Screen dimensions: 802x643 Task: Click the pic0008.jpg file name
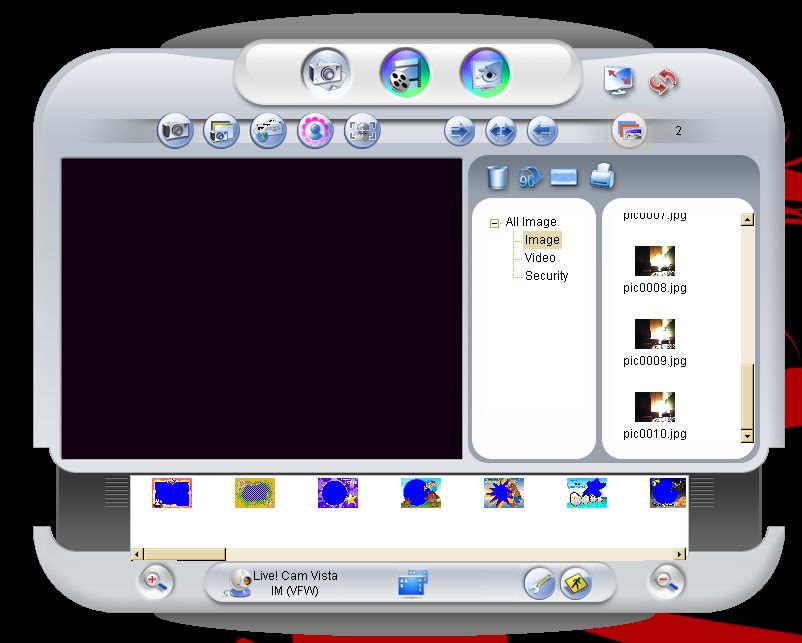pyautogui.click(x=655, y=288)
